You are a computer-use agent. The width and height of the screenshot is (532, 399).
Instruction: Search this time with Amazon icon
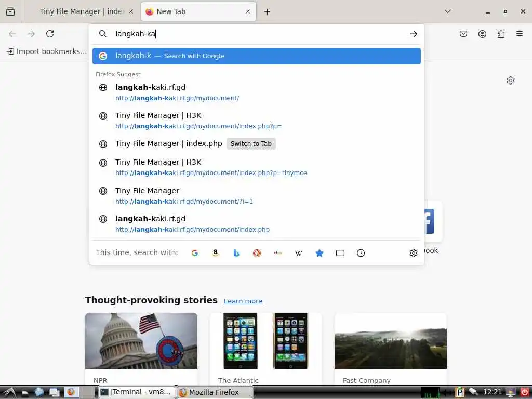click(216, 253)
